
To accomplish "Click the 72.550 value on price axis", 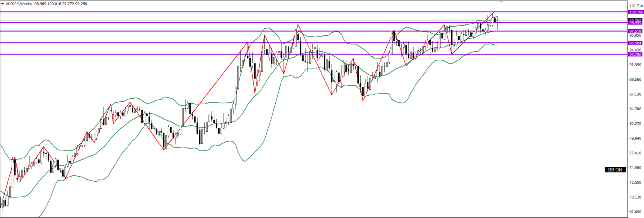I will tap(636, 182).
